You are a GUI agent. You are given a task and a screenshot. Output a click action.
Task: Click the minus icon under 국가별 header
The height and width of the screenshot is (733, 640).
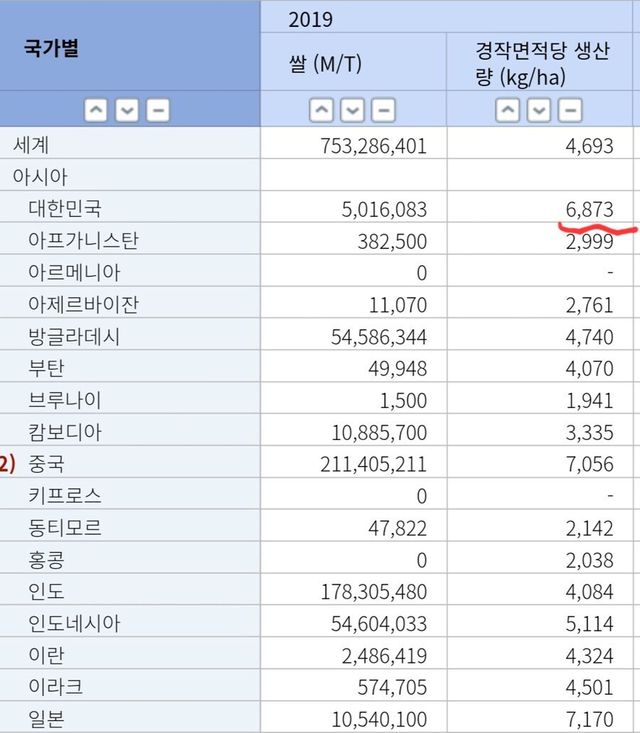click(158, 110)
